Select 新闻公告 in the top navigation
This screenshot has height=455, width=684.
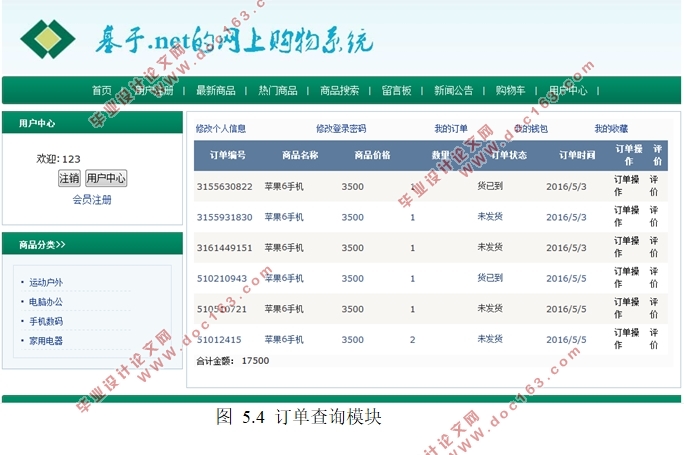(453, 90)
